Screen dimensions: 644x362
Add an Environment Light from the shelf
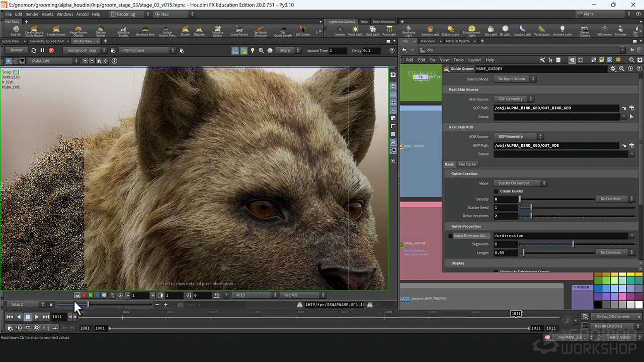tap(471, 30)
